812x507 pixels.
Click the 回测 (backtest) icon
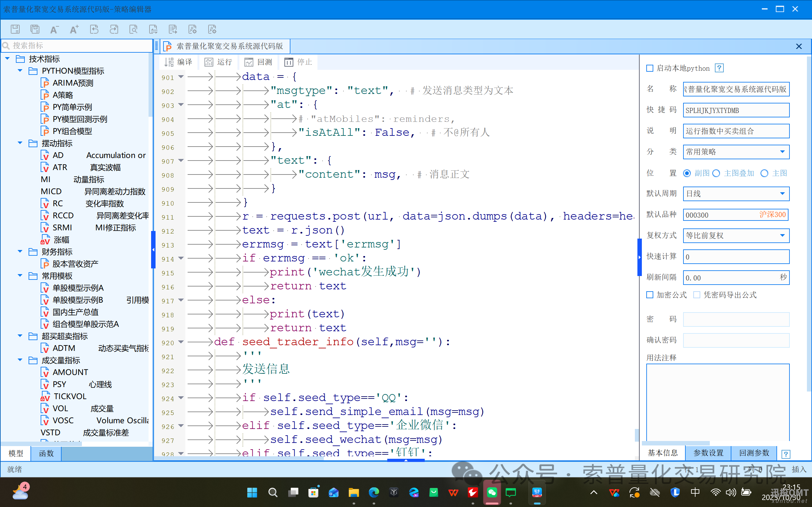[258, 62]
